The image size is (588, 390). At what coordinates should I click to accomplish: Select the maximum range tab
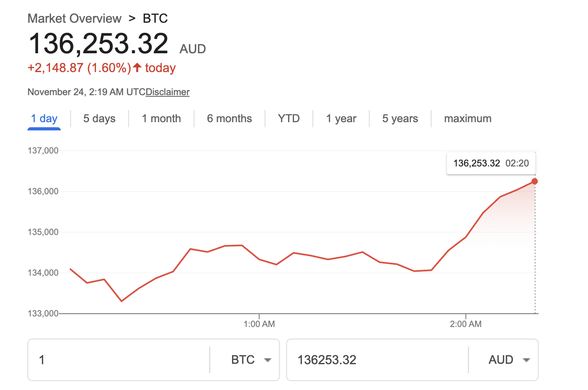468,119
